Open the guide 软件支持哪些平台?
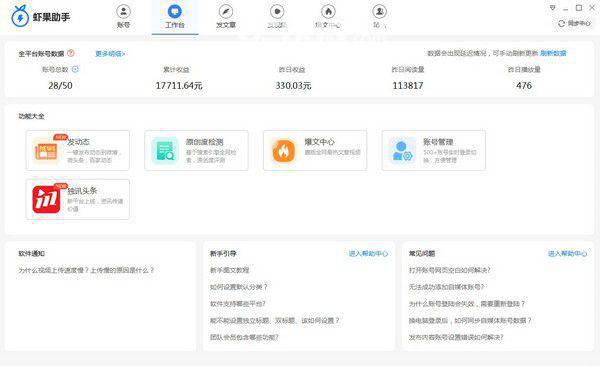600x366 pixels. tap(238, 304)
